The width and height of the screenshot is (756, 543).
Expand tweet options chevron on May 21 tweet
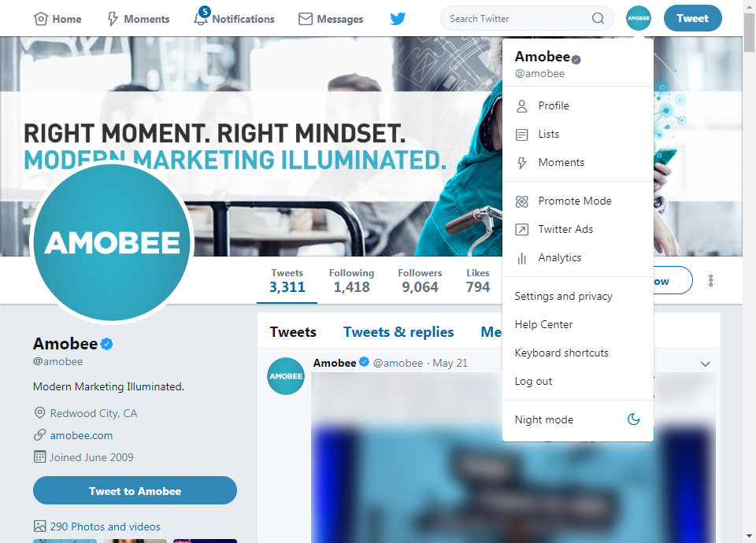click(x=705, y=364)
